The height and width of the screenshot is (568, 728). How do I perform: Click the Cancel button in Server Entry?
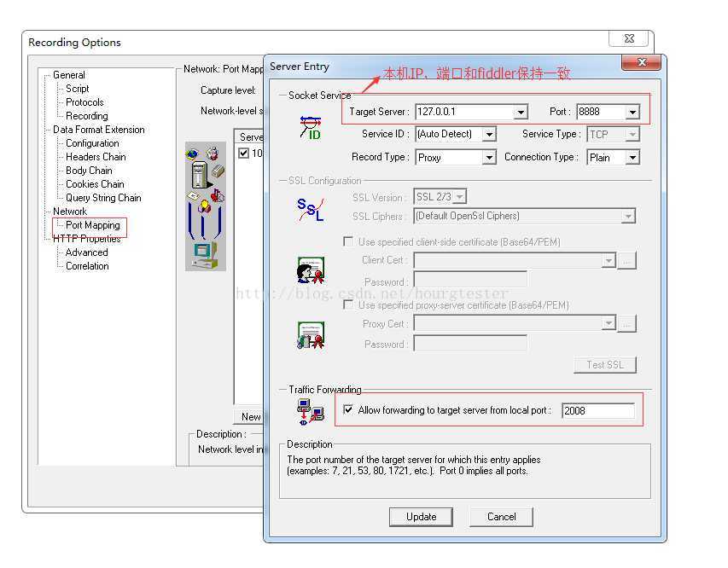tap(501, 517)
